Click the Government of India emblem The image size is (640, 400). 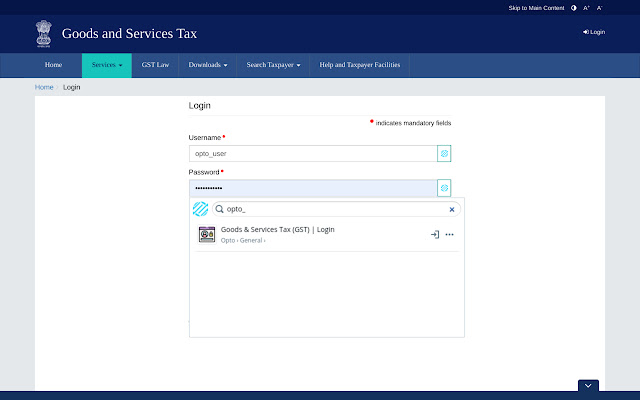coord(44,33)
